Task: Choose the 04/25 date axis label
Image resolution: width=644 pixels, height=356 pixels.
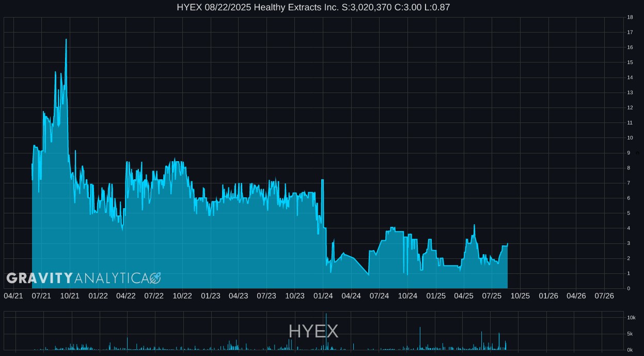Action: click(x=464, y=296)
